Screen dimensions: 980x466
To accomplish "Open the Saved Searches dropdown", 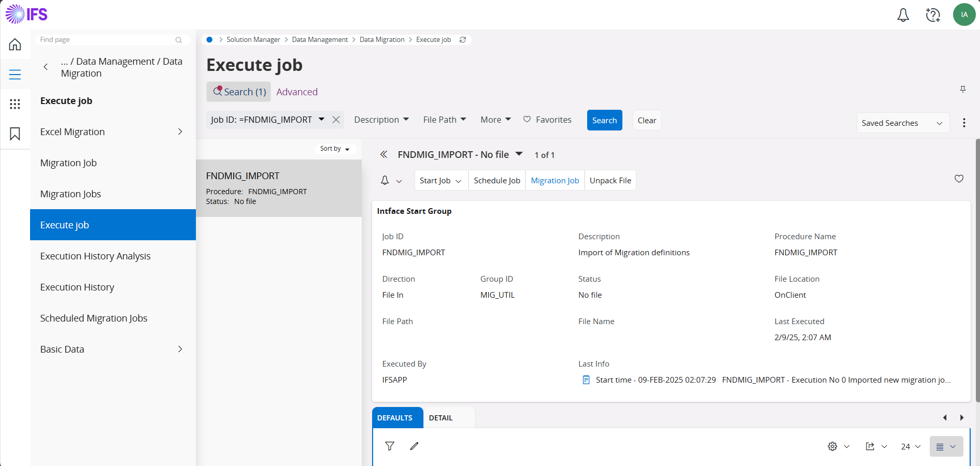I will click(902, 123).
